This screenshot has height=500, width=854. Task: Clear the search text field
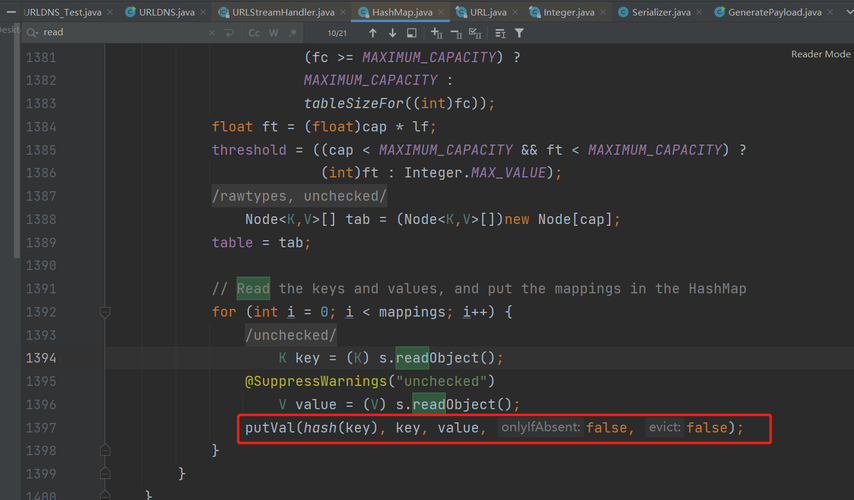(212, 33)
